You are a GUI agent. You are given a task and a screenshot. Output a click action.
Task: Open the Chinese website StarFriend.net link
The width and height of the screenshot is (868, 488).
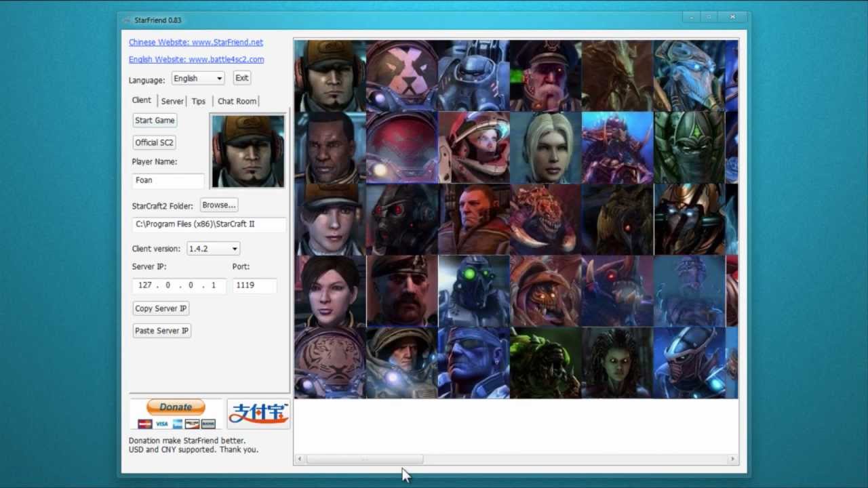tap(196, 42)
